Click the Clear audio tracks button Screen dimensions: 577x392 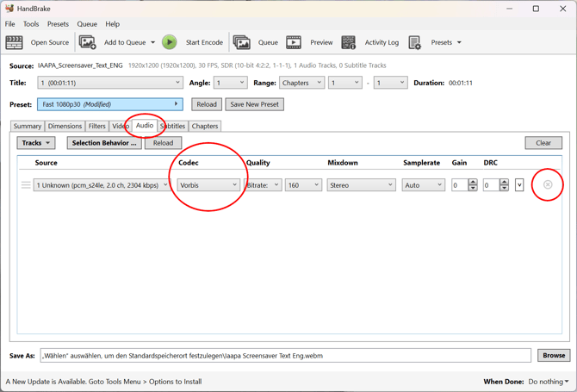point(543,143)
